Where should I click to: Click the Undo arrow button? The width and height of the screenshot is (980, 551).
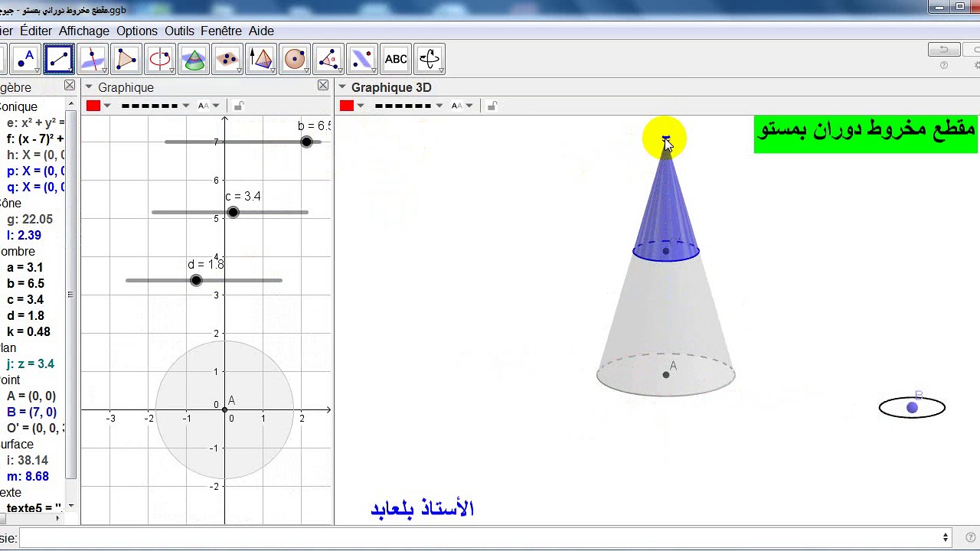[944, 50]
